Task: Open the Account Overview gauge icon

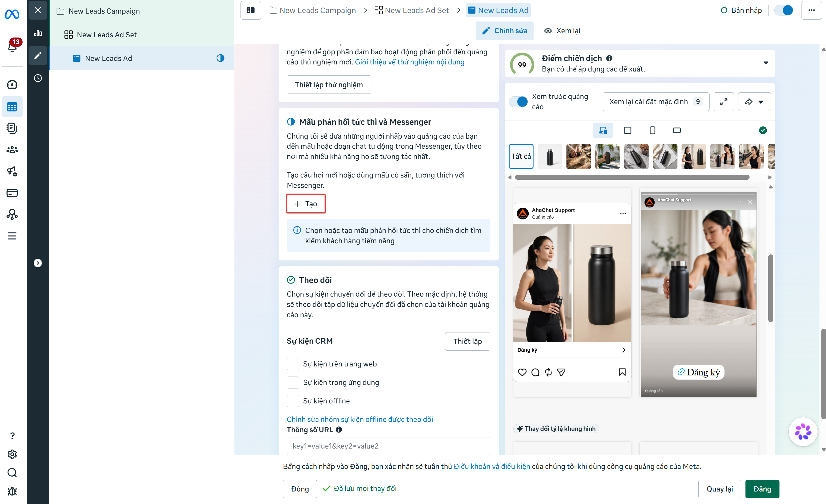Action: pos(12,85)
